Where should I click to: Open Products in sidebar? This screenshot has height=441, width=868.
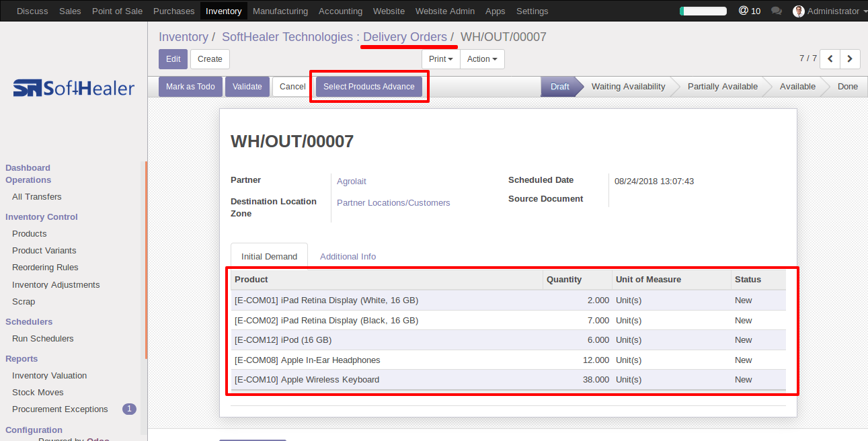30,234
